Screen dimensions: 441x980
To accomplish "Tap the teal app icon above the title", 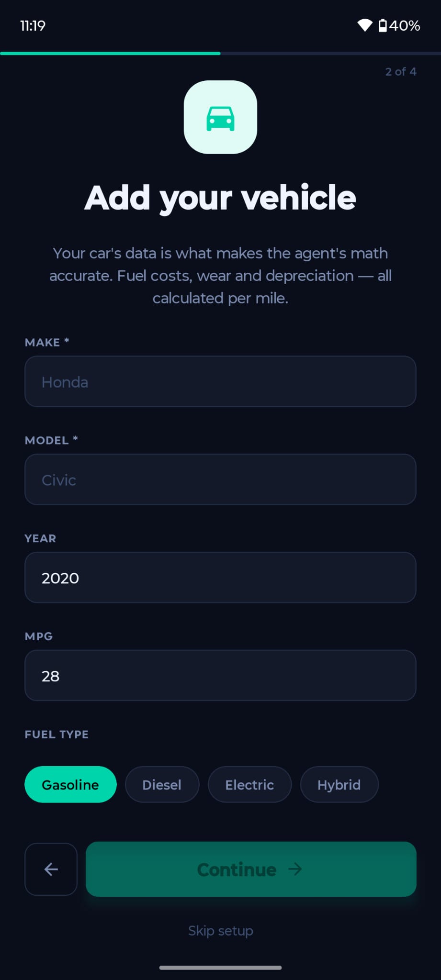I will point(220,118).
